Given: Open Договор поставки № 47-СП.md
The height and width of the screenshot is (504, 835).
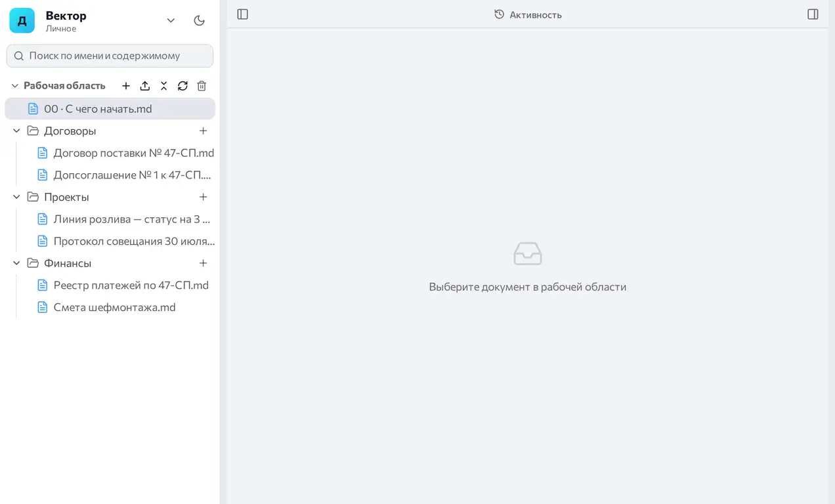Looking at the screenshot, I should pyautogui.click(x=125, y=153).
